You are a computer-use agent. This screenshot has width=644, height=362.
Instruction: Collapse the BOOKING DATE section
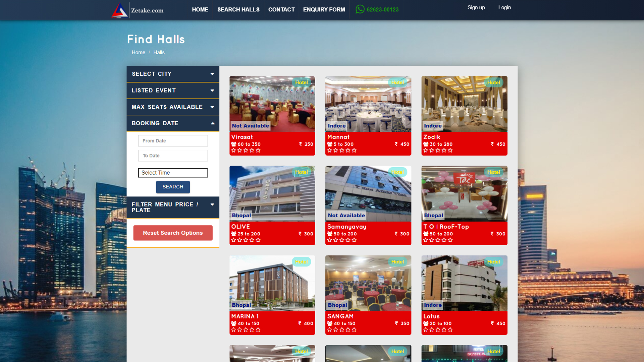coord(173,123)
